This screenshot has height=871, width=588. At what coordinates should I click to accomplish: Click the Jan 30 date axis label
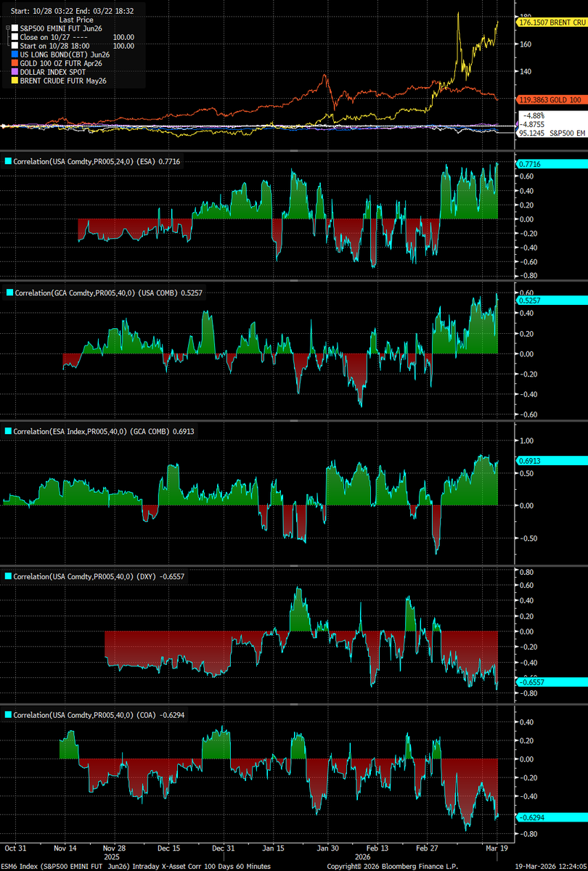point(329,847)
